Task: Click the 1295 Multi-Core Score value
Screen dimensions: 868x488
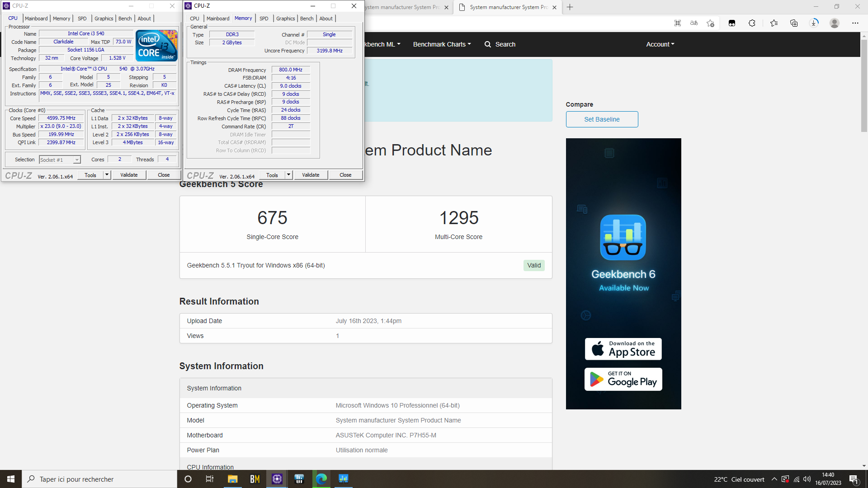Action: (x=459, y=218)
